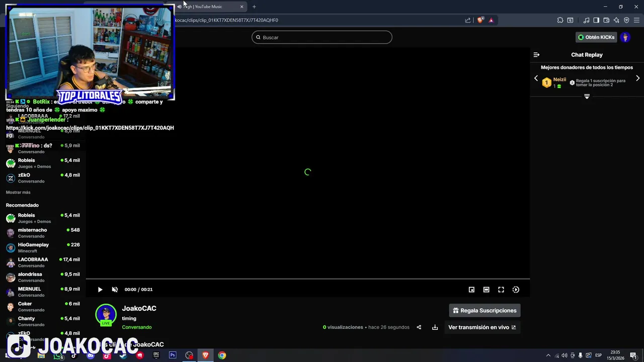Open LACOBRAAA in Recomendado list
Image resolution: width=644 pixels, height=362 pixels.
click(43, 262)
